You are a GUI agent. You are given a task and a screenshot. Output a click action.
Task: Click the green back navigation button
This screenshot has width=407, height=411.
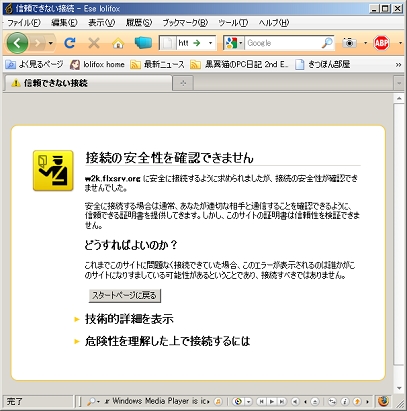17,43
